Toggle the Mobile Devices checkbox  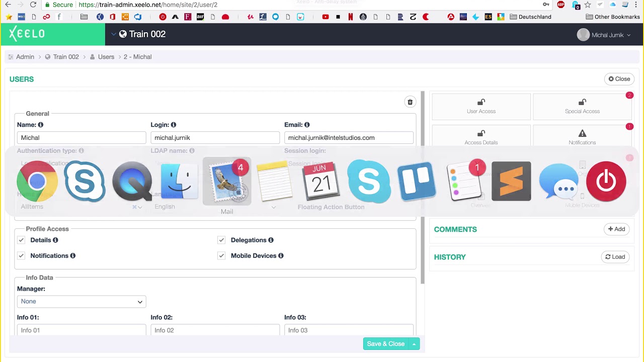tap(221, 256)
